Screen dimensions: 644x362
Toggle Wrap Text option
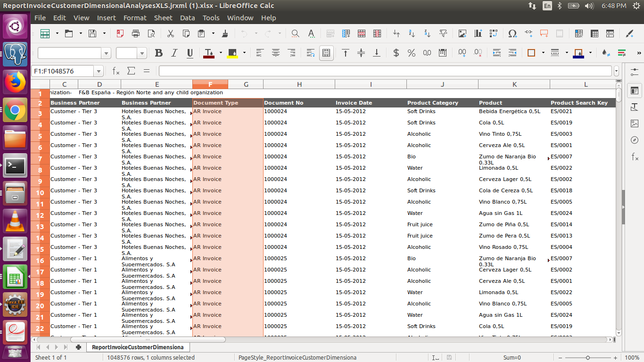click(310, 53)
